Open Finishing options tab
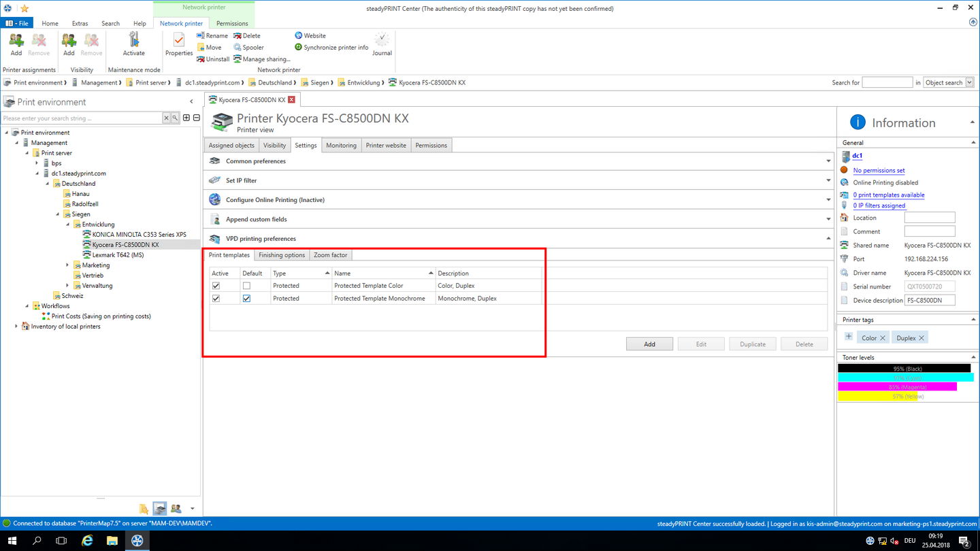The image size is (980, 551). [x=282, y=255]
